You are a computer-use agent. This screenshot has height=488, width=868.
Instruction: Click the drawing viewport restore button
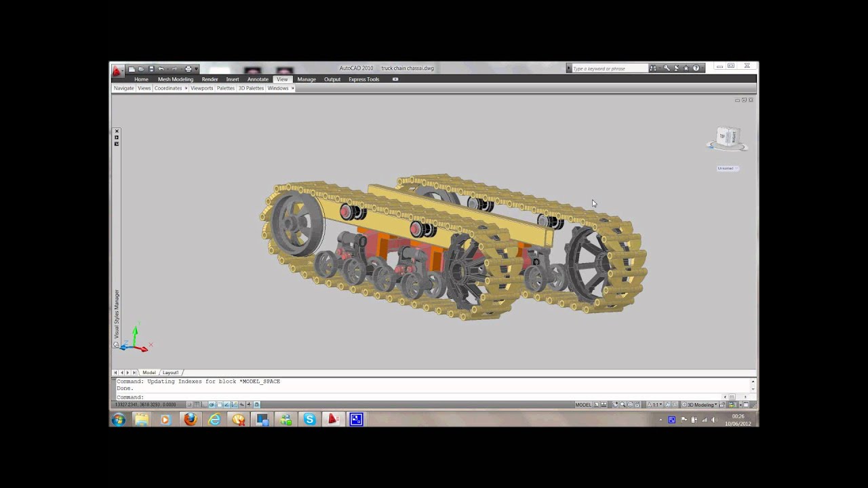click(744, 100)
